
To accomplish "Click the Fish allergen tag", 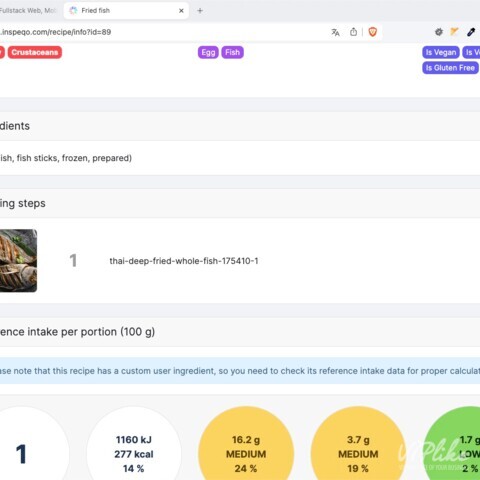I will click(232, 52).
